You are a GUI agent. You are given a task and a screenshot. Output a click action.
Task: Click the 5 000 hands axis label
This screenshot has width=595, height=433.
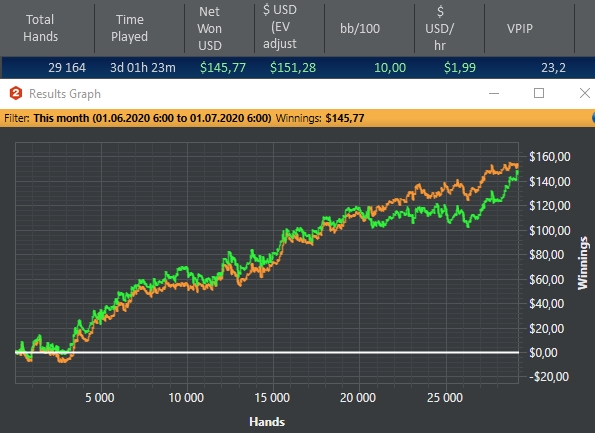[99, 397]
